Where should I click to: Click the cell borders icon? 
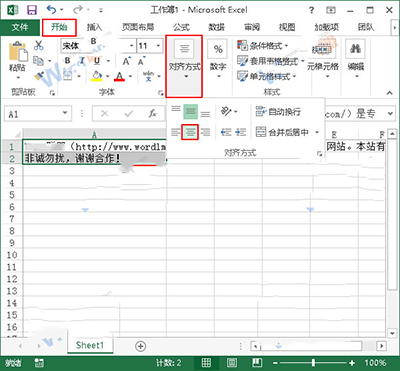68,76
